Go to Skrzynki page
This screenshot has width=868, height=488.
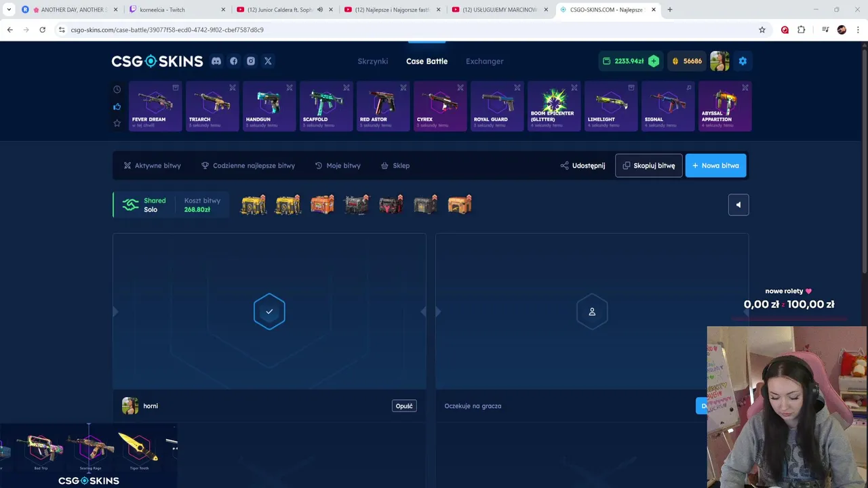tap(373, 61)
